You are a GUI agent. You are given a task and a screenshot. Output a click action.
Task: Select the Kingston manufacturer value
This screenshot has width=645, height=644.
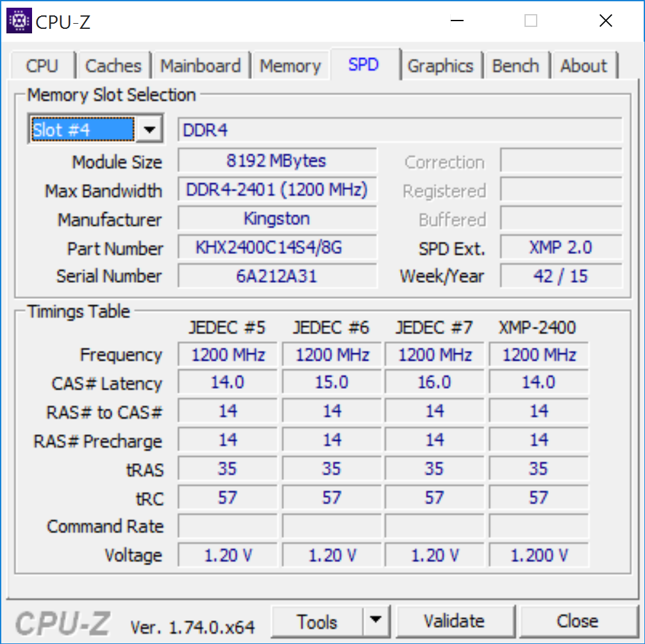[277, 219]
